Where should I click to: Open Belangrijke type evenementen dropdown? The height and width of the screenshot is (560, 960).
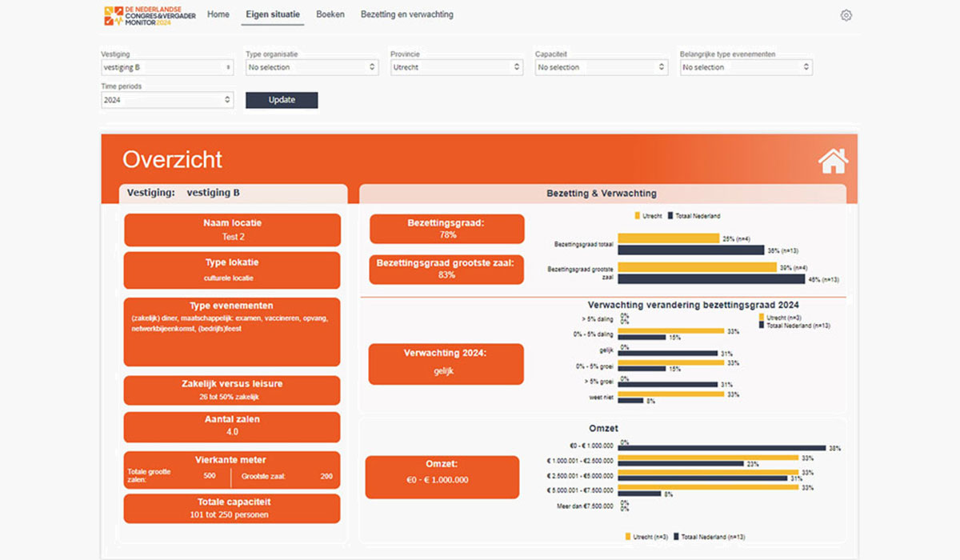(x=746, y=67)
